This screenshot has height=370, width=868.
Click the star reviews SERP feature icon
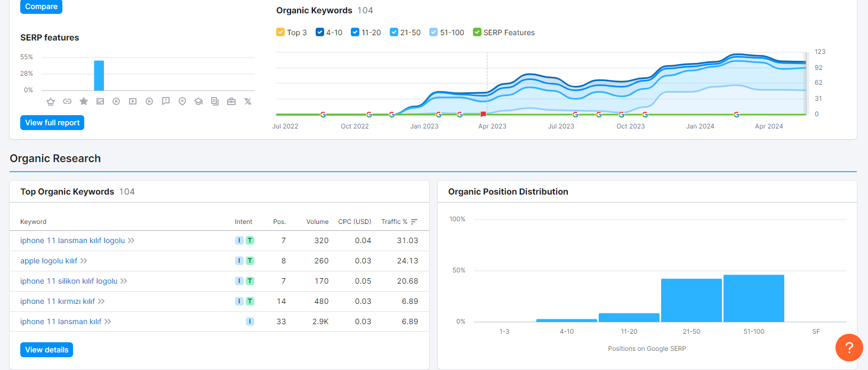pos(84,101)
